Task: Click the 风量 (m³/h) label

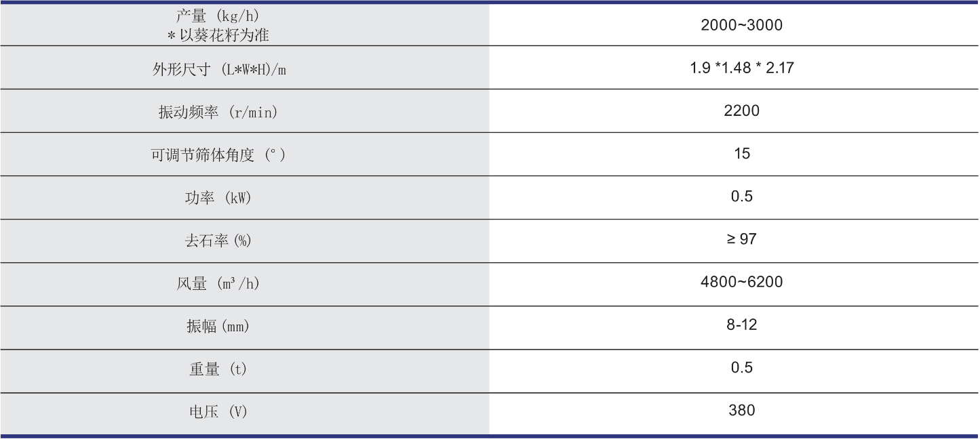Action: pos(218,284)
